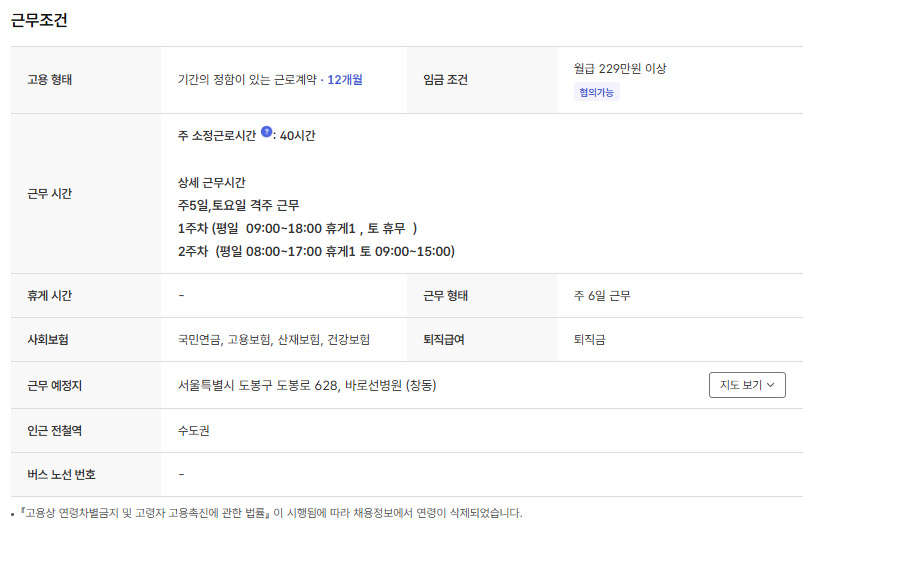Select the 주 6일 근무 value
Viewport: 900px width, 562px height.
coord(602,296)
